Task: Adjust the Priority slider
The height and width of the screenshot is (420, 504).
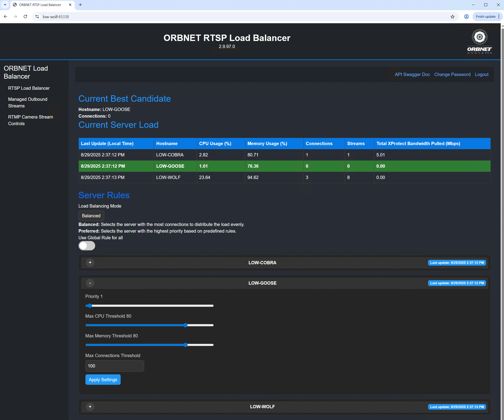Action: click(x=150, y=305)
